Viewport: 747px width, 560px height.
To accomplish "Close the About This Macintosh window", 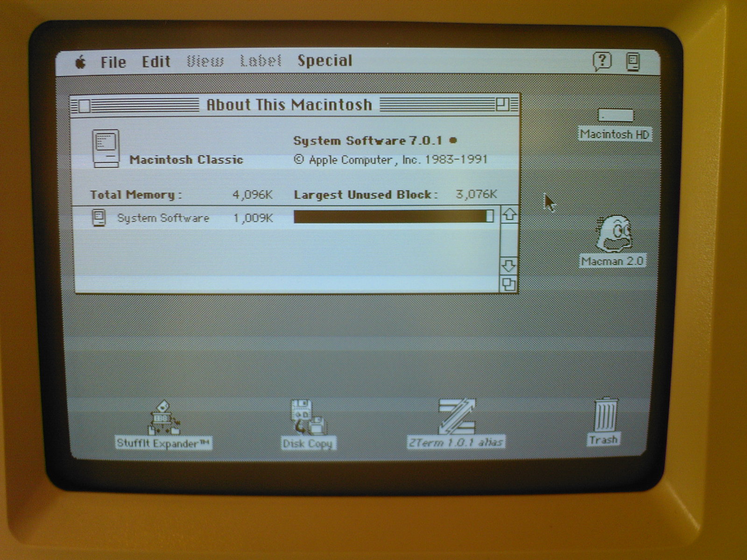I will [x=84, y=106].
